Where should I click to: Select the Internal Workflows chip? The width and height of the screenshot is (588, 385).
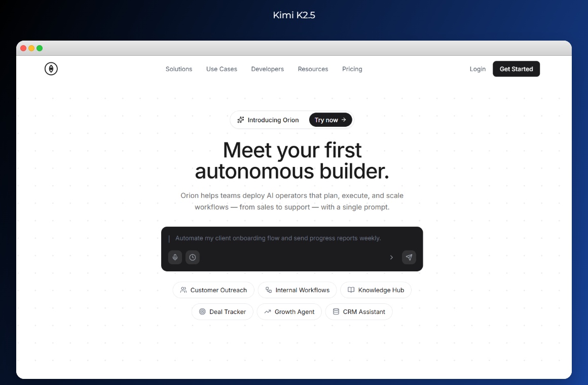(x=298, y=290)
